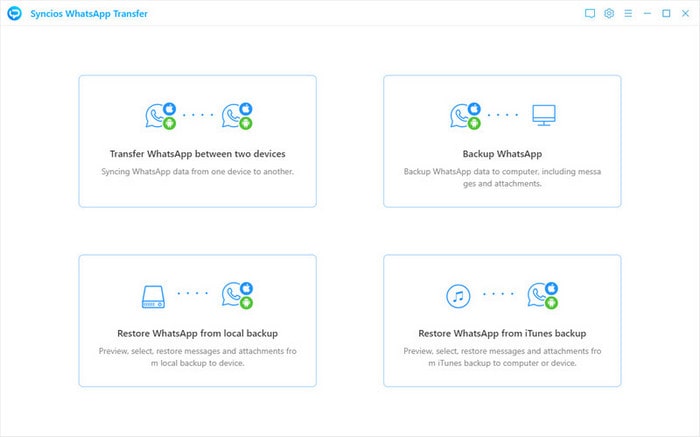This screenshot has height=437, width=700.
Task: Click source WhatsApp icon in Transfer card
Action: coord(161,116)
